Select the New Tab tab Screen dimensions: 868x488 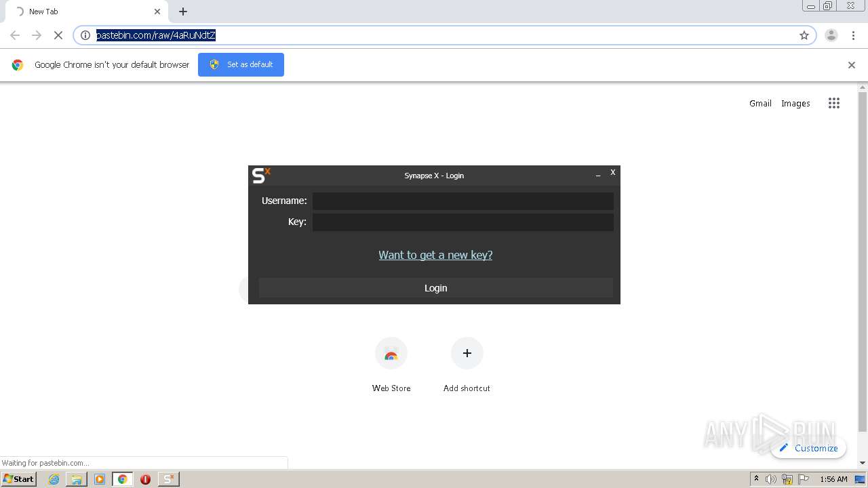(x=86, y=12)
